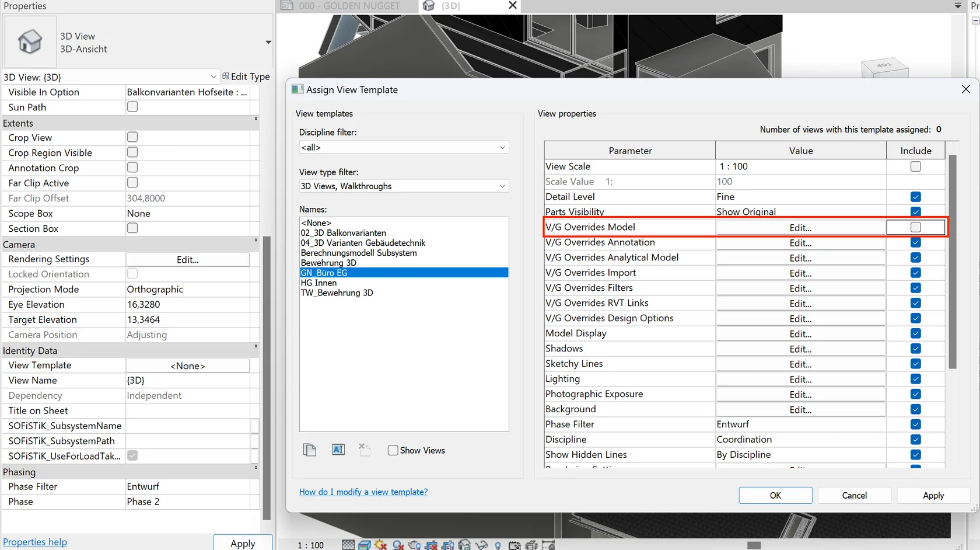Click Detail Level icon in view control bar
Screen dimensions: 980x550
point(348,545)
